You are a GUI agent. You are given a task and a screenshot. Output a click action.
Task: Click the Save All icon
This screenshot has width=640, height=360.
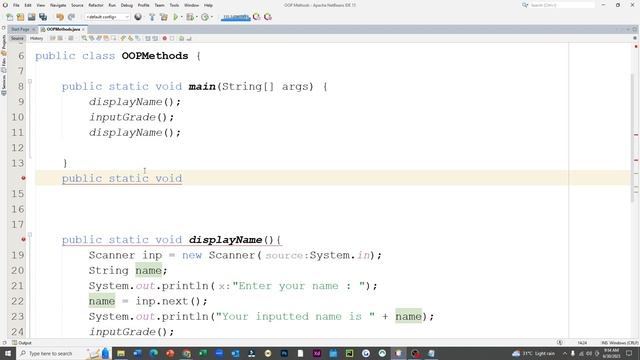pyautogui.click(x=43, y=17)
